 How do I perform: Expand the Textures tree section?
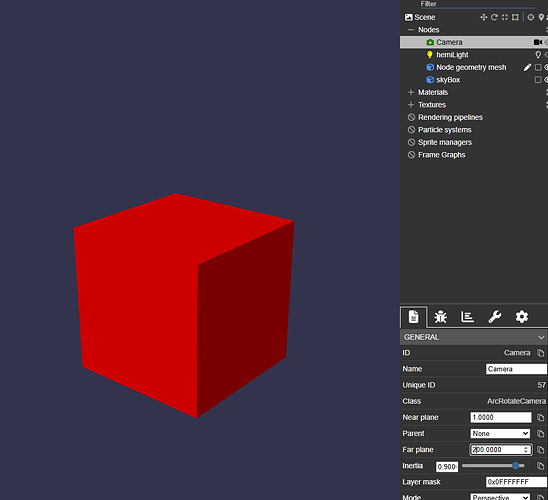pos(411,105)
